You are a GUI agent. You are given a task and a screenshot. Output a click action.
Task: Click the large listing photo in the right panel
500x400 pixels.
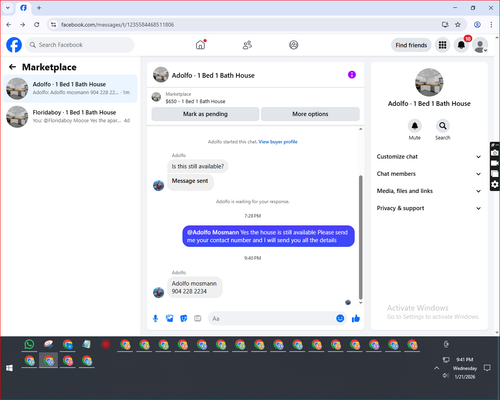click(429, 82)
